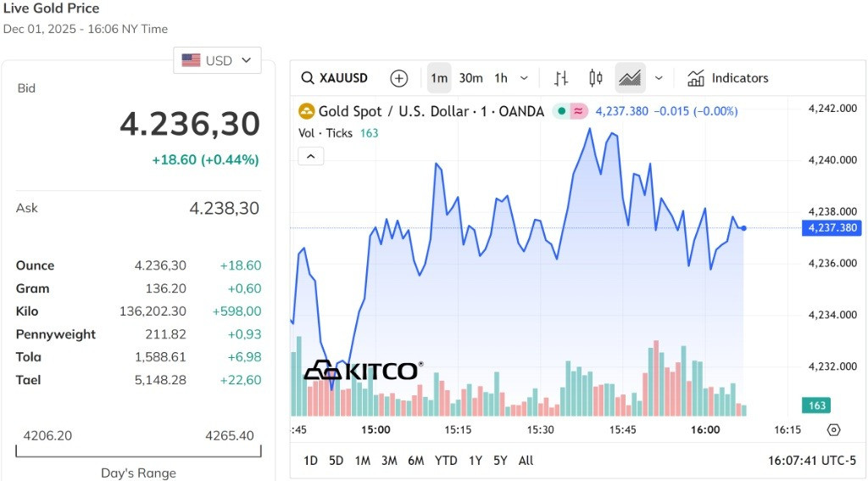Image resolution: width=868 pixels, height=481 pixels.
Task: Click the Pennyweight price 211.82
Action: coord(165,335)
